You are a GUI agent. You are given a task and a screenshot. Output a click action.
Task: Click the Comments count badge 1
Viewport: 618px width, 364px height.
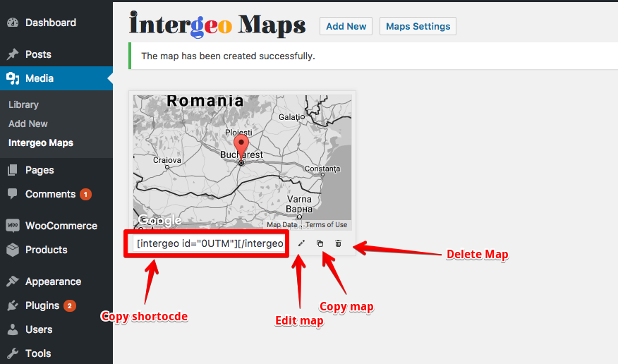click(x=85, y=194)
